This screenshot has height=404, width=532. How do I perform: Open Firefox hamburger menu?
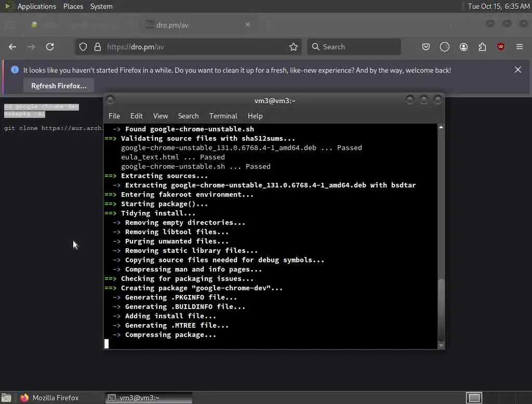pos(520,47)
